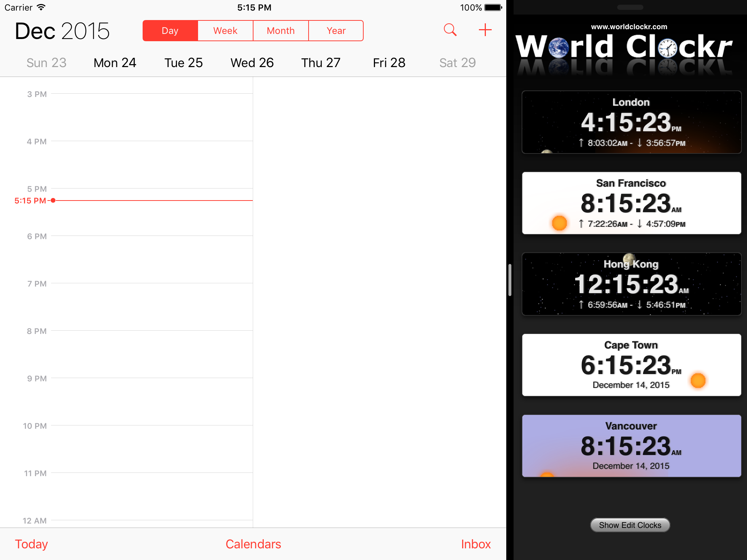
Task: Add a new event with plus icon
Action: pos(485,30)
